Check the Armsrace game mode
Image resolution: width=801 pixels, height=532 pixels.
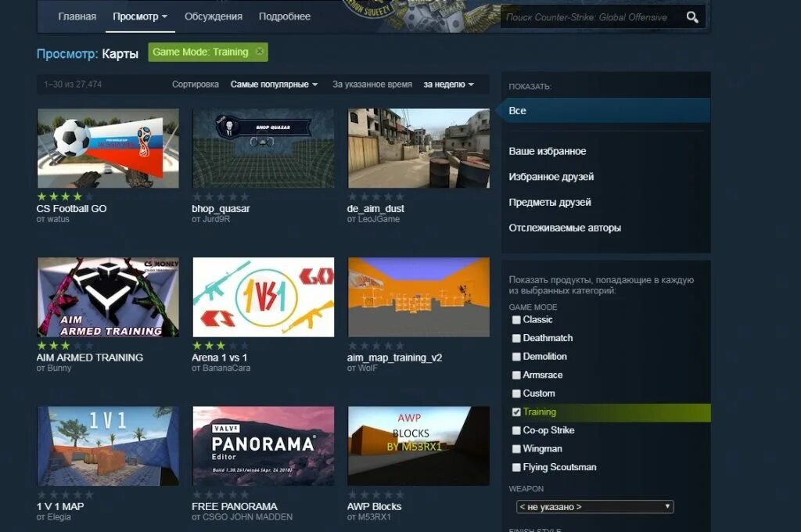coord(516,375)
